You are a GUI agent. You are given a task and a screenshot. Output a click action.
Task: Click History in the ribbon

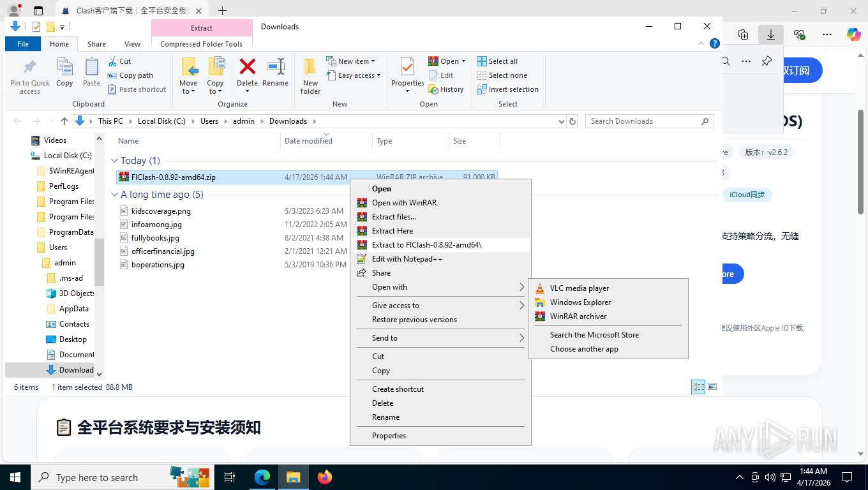446,89
